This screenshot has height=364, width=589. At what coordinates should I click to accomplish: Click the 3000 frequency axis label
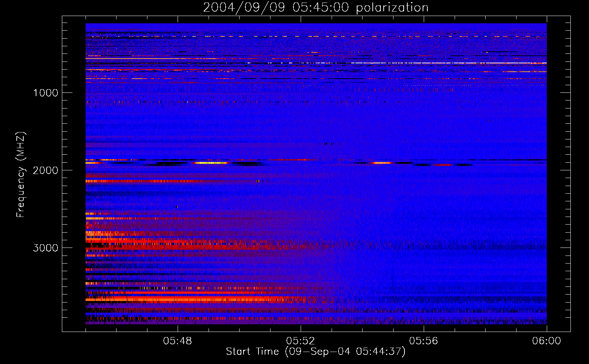pyautogui.click(x=46, y=248)
